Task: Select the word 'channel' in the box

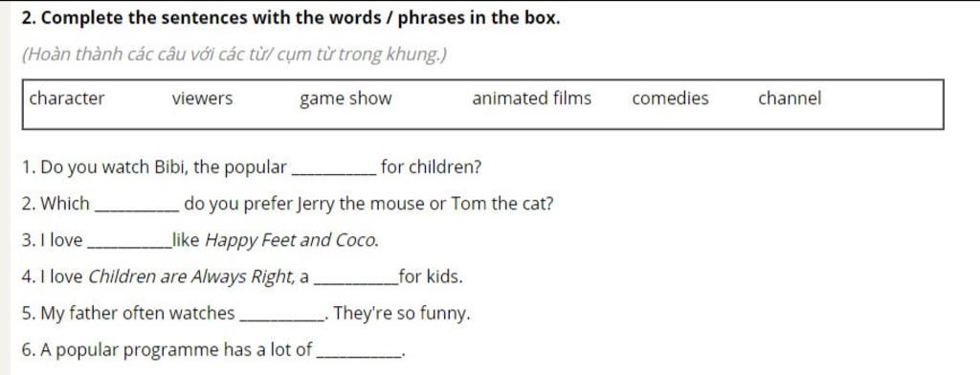Action: pyautogui.click(x=790, y=99)
